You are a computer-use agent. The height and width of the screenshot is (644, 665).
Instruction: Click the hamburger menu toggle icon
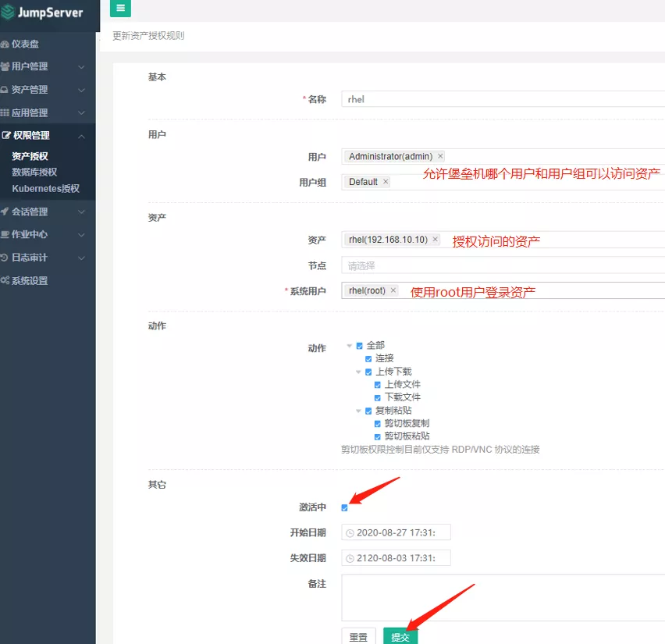pos(121,8)
